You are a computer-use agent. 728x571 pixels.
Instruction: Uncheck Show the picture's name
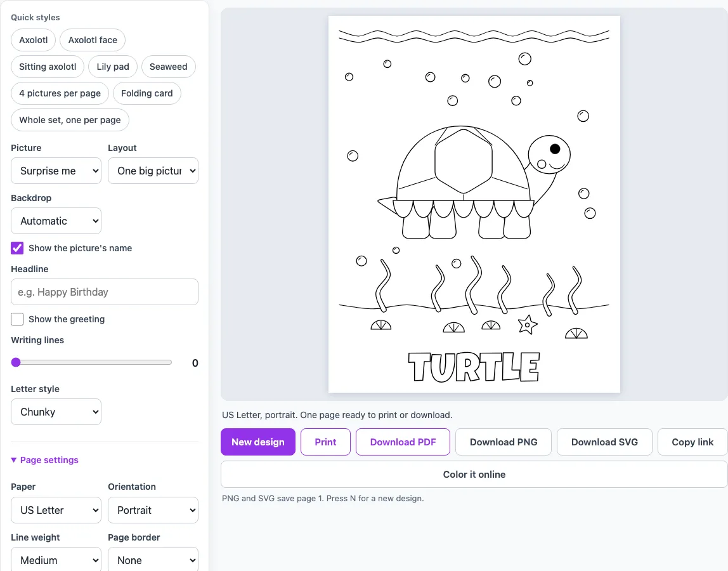pos(17,248)
